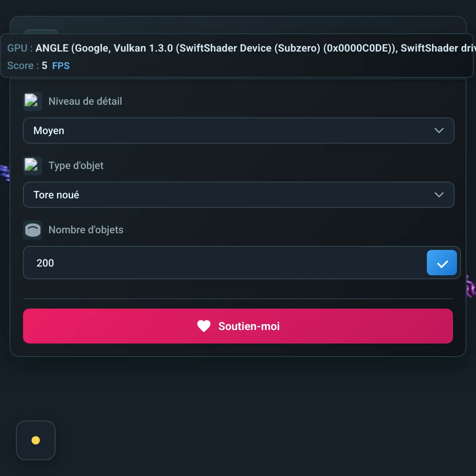
Task: Click the Score value 5
Action: (44, 66)
